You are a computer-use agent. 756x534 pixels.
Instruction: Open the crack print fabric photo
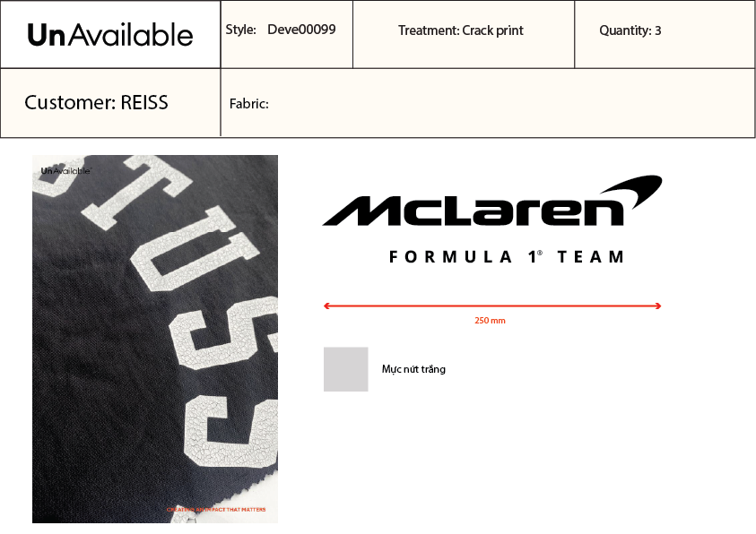[x=155, y=339]
